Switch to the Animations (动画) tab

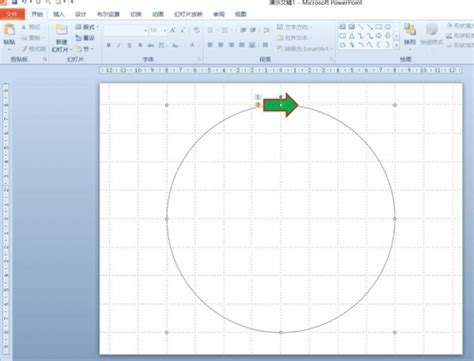point(158,14)
